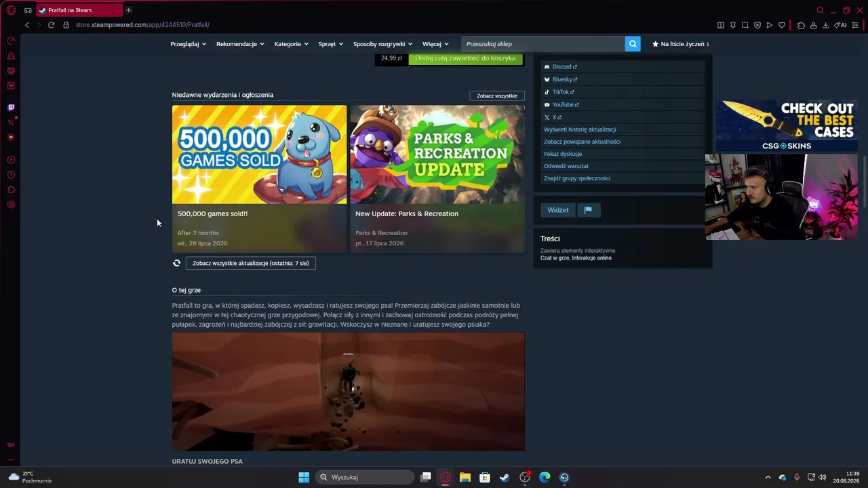Open the Bluesky link
The width and height of the screenshot is (868, 488).
pyautogui.click(x=561, y=79)
